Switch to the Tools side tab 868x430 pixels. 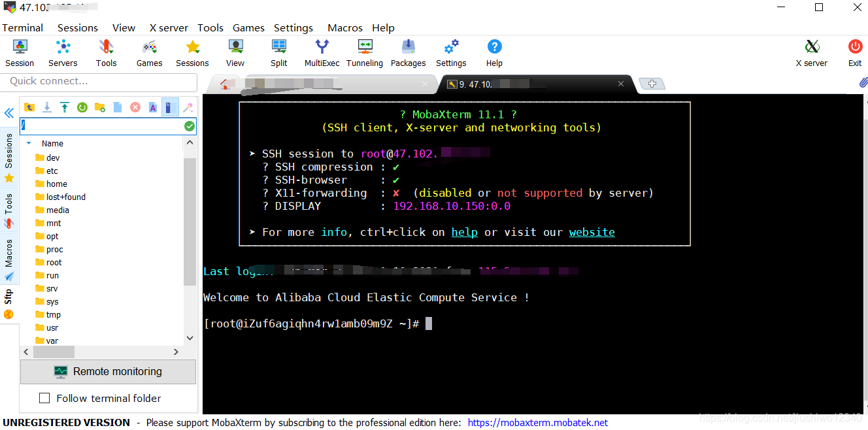(9, 211)
